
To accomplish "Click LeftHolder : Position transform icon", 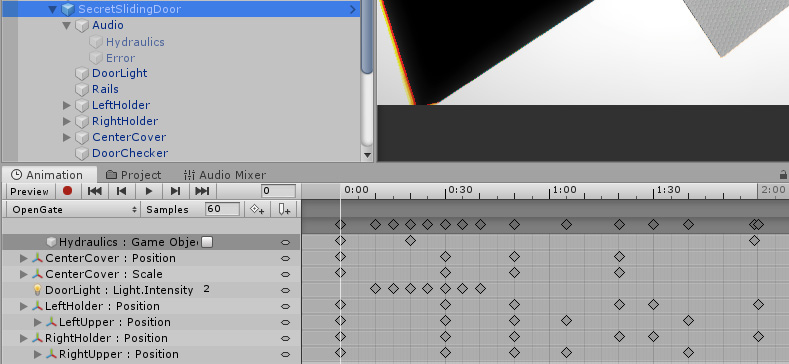I will 37,306.
